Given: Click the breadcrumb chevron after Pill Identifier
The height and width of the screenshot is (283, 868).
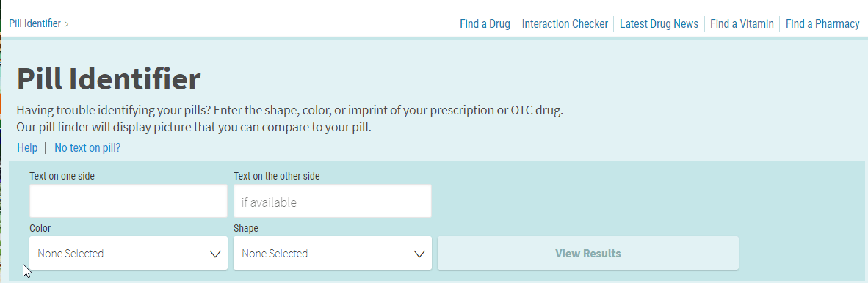Looking at the screenshot, I should [66, 24].
